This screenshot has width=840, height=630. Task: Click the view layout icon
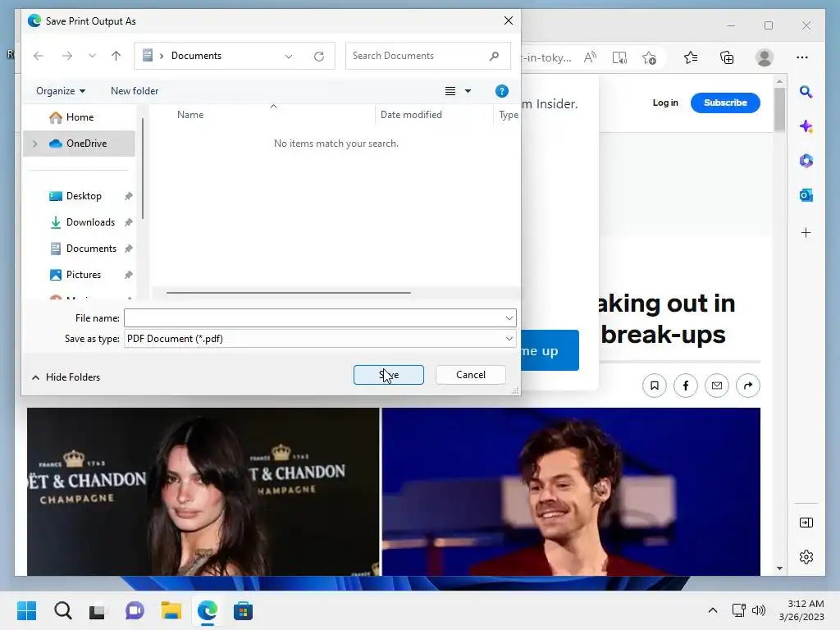[450, 91]
